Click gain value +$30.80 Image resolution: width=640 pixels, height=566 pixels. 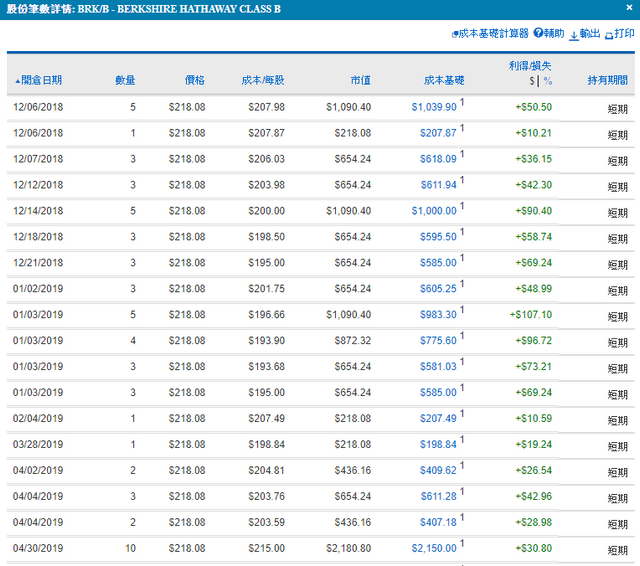pyautogui.click(x=533, y=548)
